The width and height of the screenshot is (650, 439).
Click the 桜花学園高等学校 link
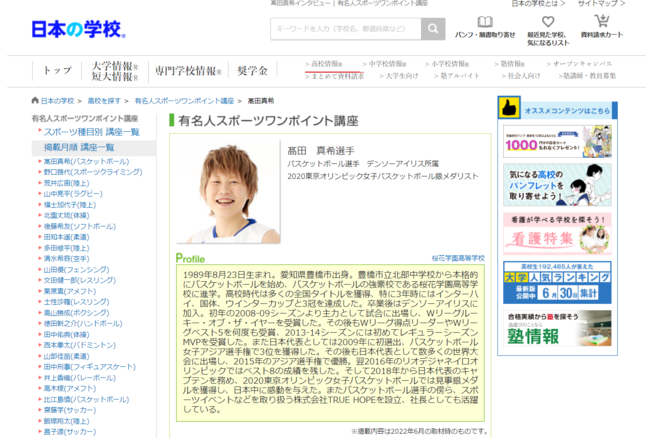pos(458,258)
